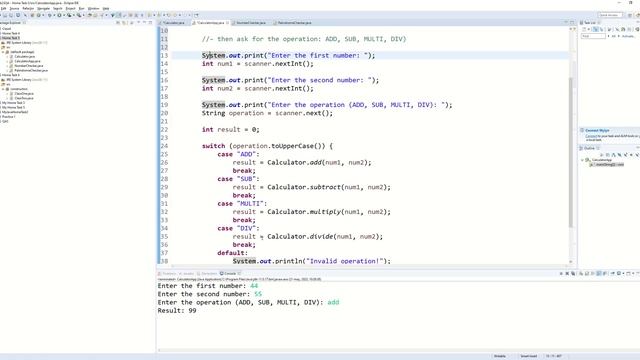Open the Window menu
Screen dimensions: 640x360
93,8
